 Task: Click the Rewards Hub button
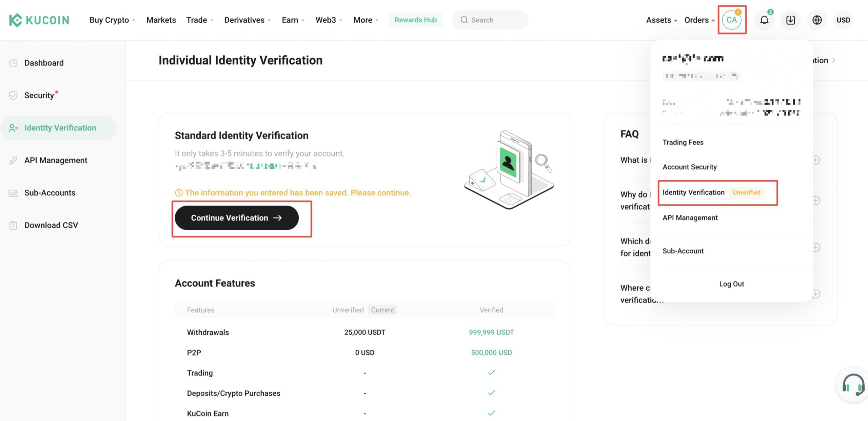pyautogui.click(x=415, y=20)
